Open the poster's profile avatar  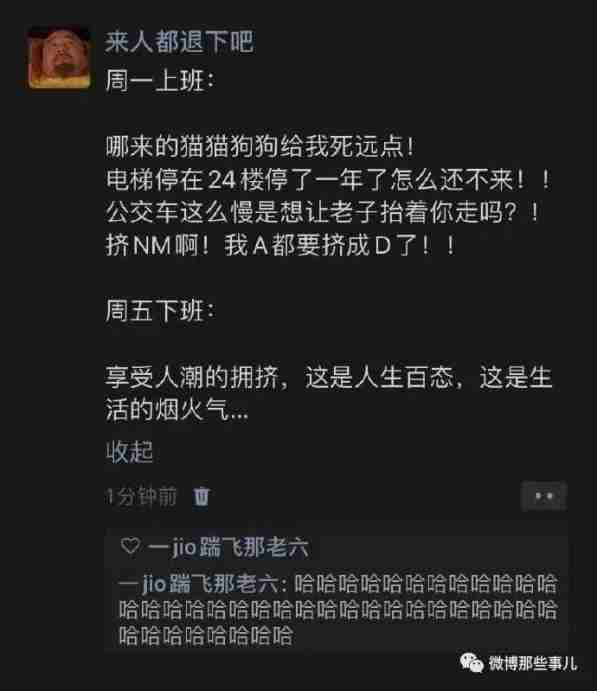point(59,58)
